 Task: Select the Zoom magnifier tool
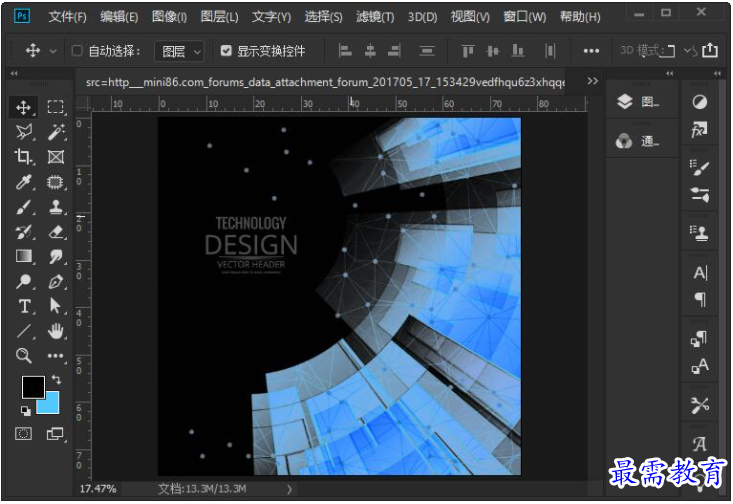click(x=23, y=356)
